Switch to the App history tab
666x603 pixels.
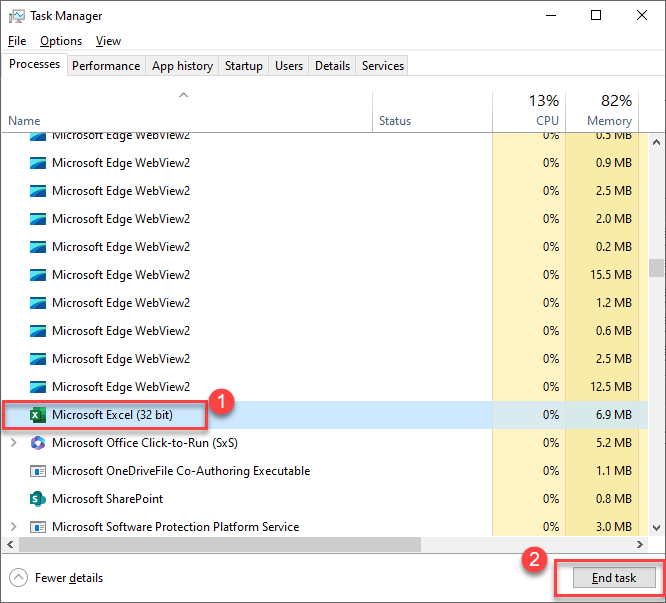[x=182, y=66]
